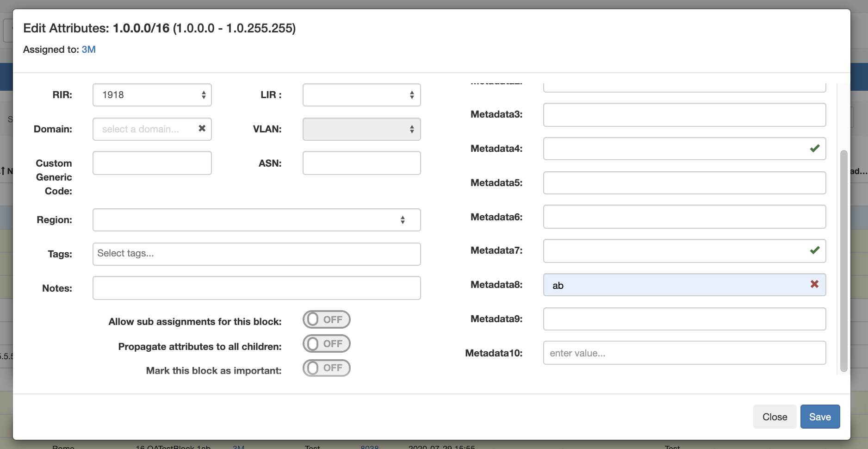868x449 pixels.
Task: Click the Custom Generic Code input
Action: 152,163
